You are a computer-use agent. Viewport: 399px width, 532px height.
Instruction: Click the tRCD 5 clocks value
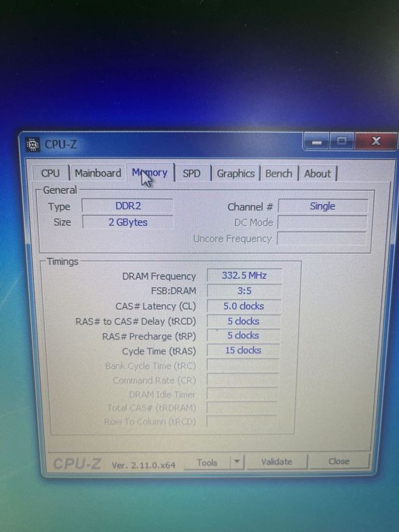pyautogui.click(x=244, y=321)
